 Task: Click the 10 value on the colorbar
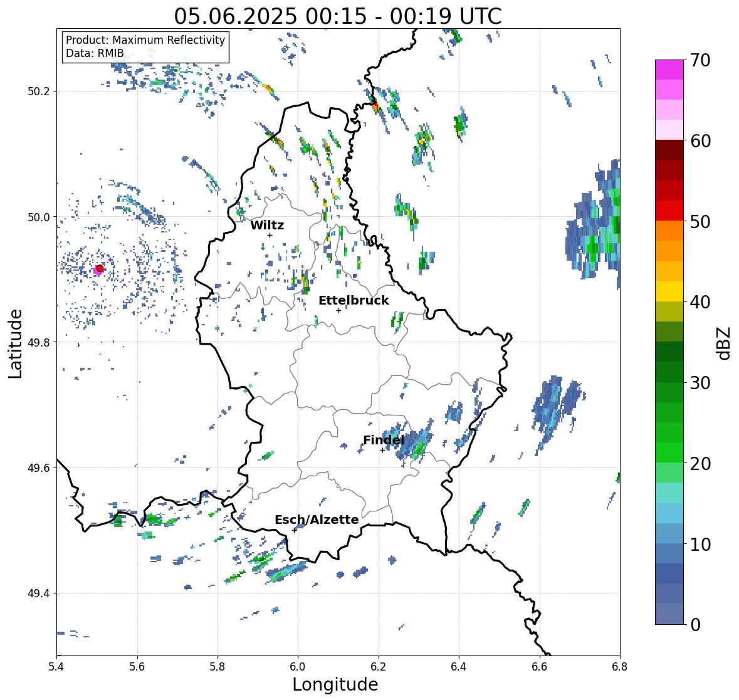pos(700,544)
